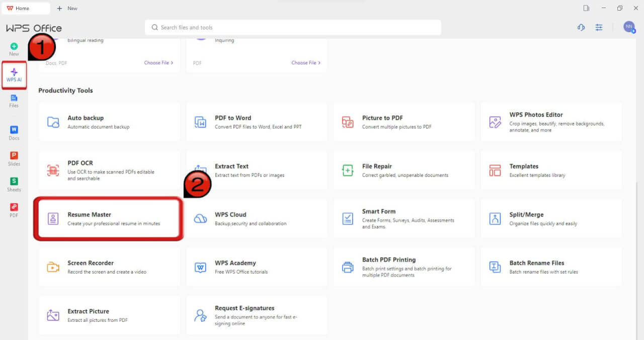Click the Extract Text title
This screenshot has height=340, width=644.
pyautogui.click(x=231, y=166)
